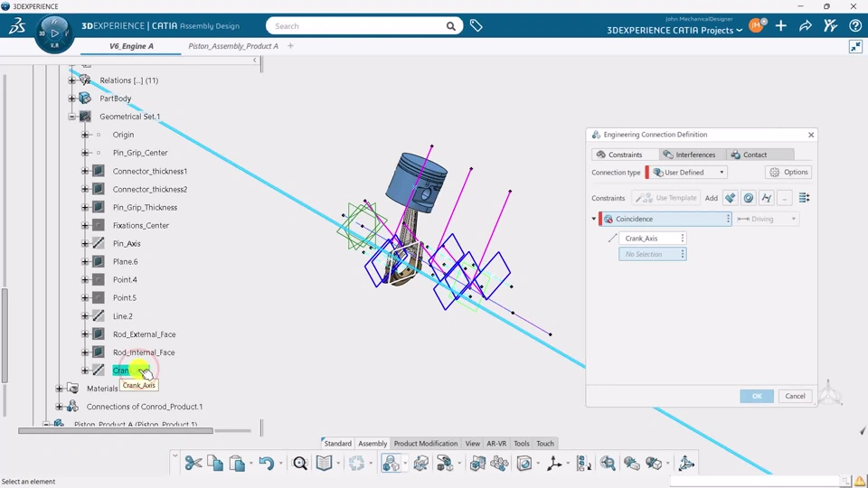Expand the Relations node
The image size is (868, 488).
[x=72, y=80]
